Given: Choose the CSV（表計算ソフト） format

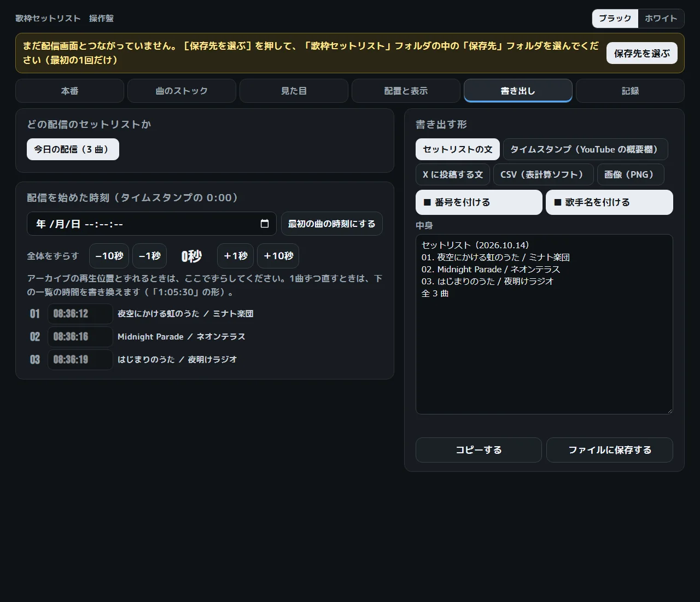Looking at the screenshot, I should click(543, 174).
